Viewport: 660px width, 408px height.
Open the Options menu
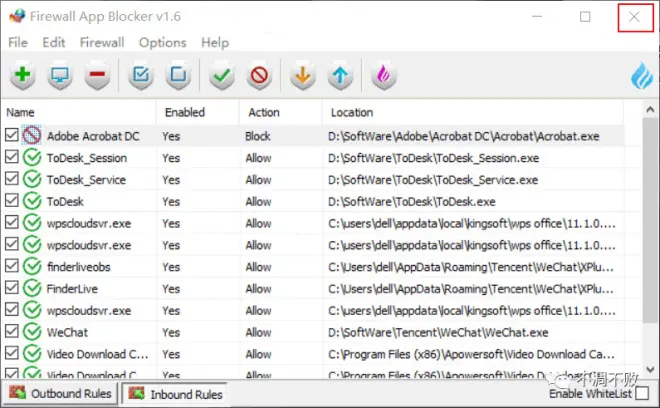162,43
